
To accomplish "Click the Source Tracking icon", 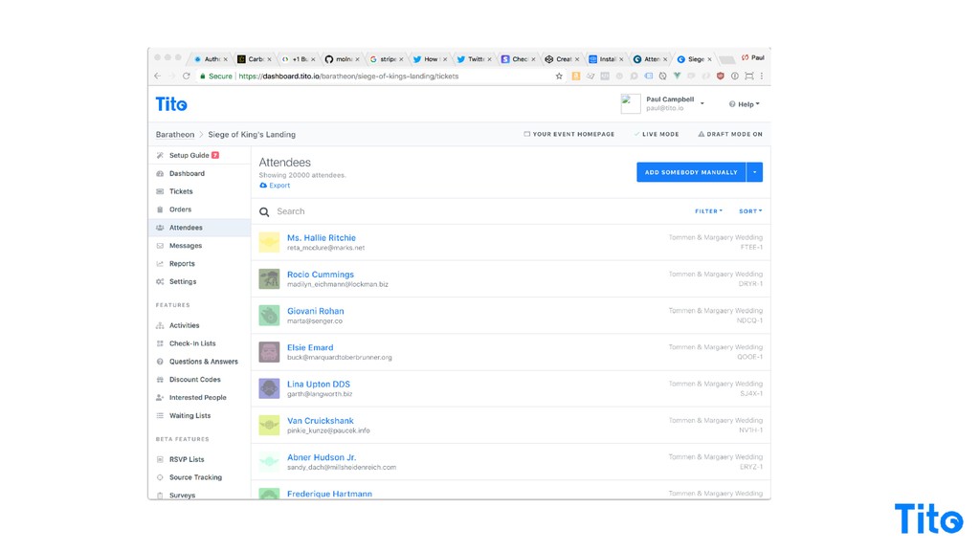I will point(160,477).
